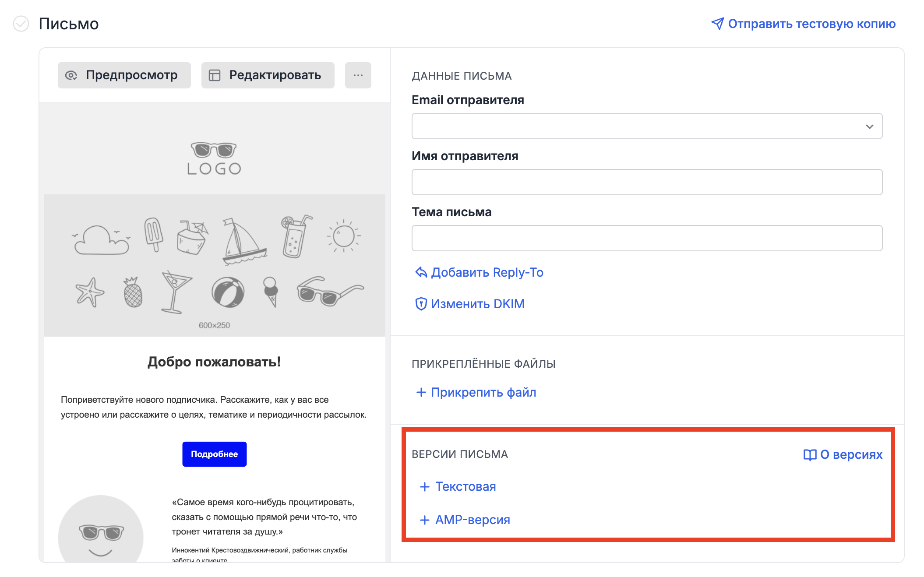Open the three-dots more options button
The image size is (924, 577).
[x=358, y=75]
